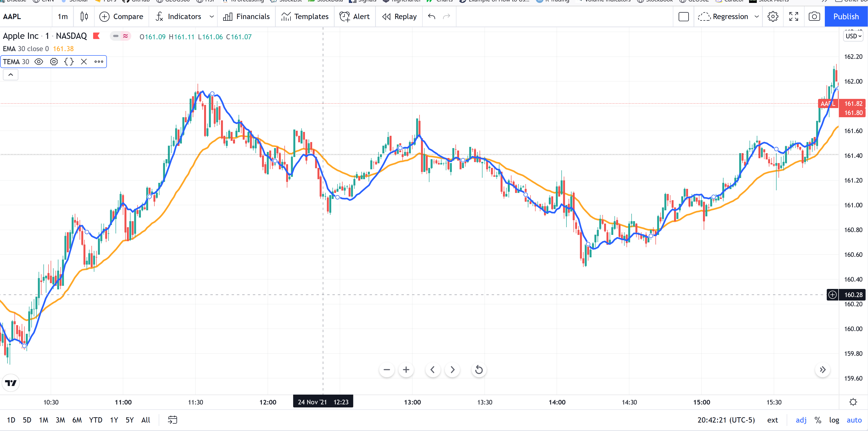Select the 3M time range
Image resolution: width=868 pixels, height=431 pixels.
[60, 420]
